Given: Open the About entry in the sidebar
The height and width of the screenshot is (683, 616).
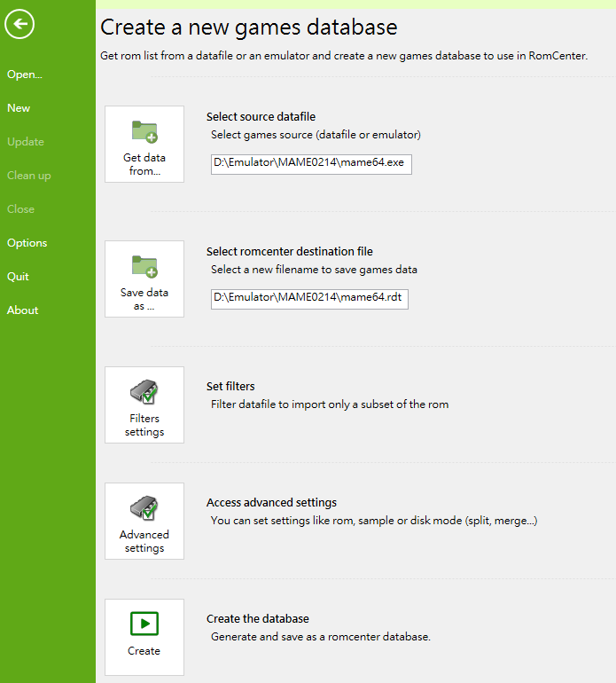Looking at the screenshot, I should click(x=23, y=310).
